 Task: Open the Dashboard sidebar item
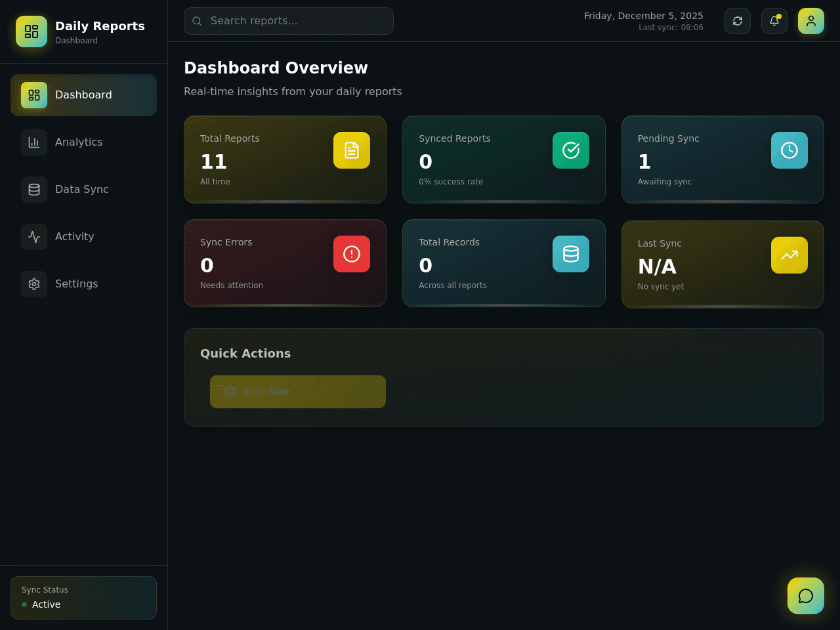[x=83, y=95]
